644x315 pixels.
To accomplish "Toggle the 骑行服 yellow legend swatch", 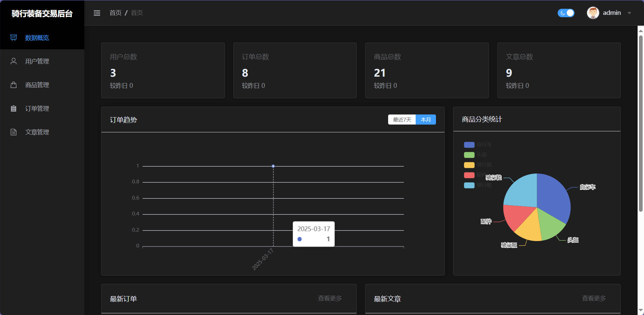I will [x=469, y=165].
